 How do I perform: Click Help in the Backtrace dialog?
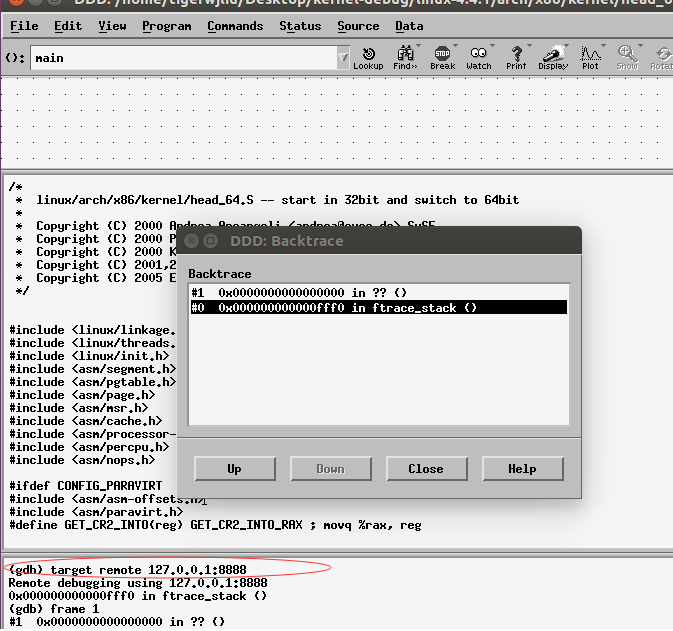point(523,468)
